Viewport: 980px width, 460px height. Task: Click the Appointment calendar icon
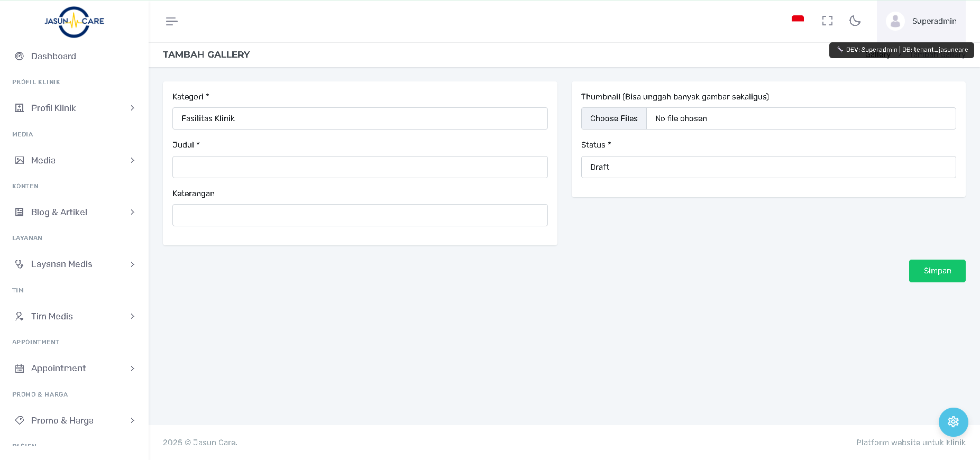tap(20, 369)
